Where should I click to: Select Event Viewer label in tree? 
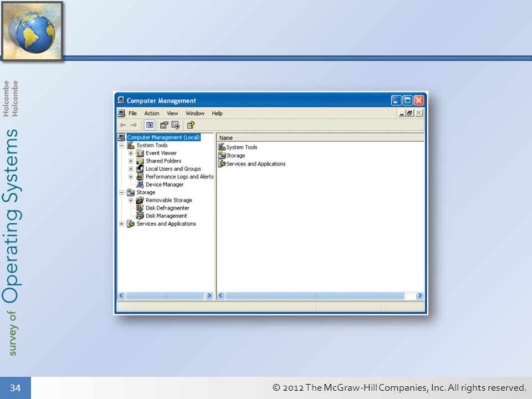(x=161, y=154)
